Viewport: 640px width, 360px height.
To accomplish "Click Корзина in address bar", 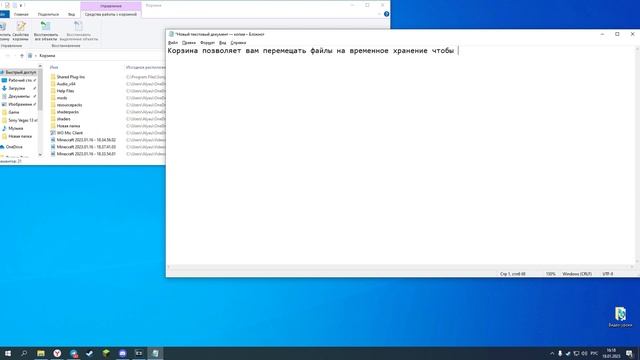I will [47, 56].
